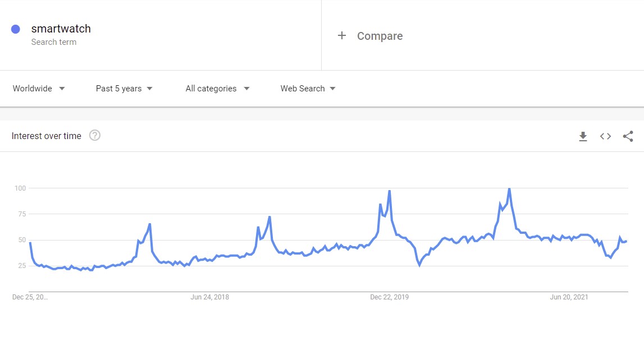This screenshot has width=644, height=337.
Task: Click the Interest over time heading
Action: (47, 136)
